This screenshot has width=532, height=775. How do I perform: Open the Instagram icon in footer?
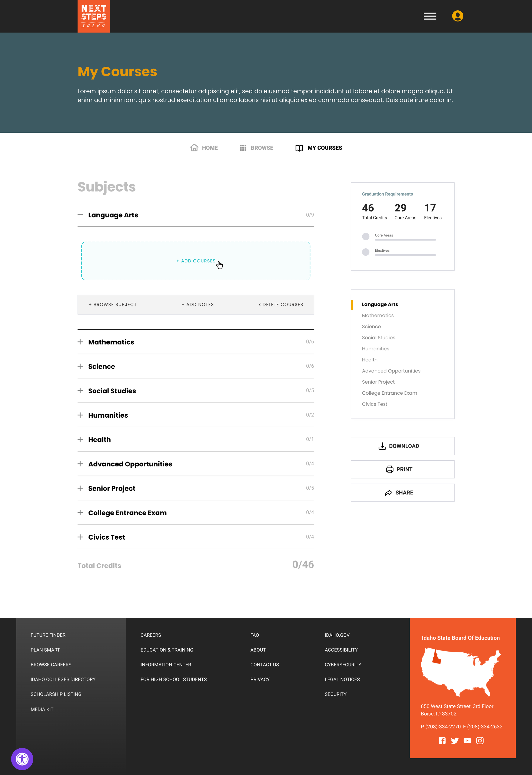[x=480, y=741]
